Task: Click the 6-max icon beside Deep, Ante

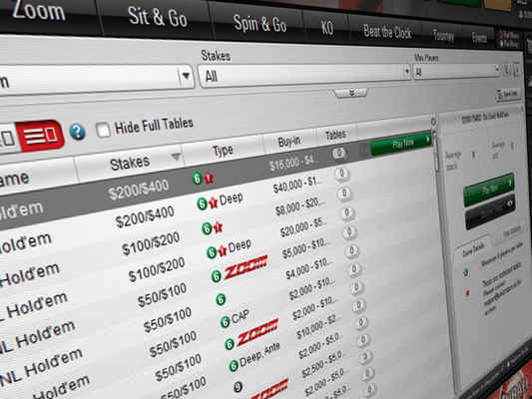Action: pos(234,366)
